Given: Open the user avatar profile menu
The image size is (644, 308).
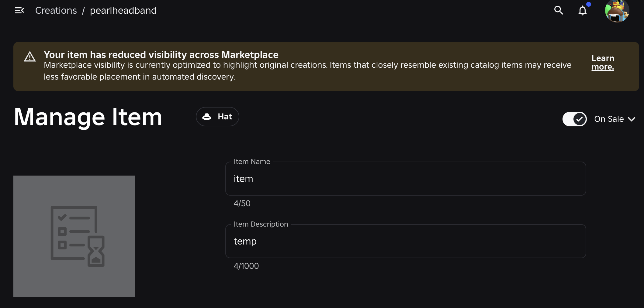Looking at the screenshot, I should pos(617,11).
